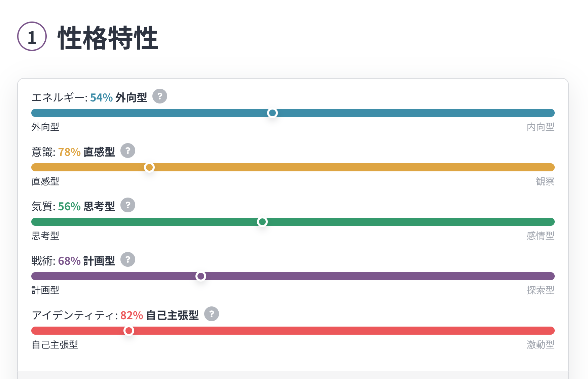This screenshot has height=379, width=588.
Task: Click the 内向型 label on the right
Action: tap(540, 127)
